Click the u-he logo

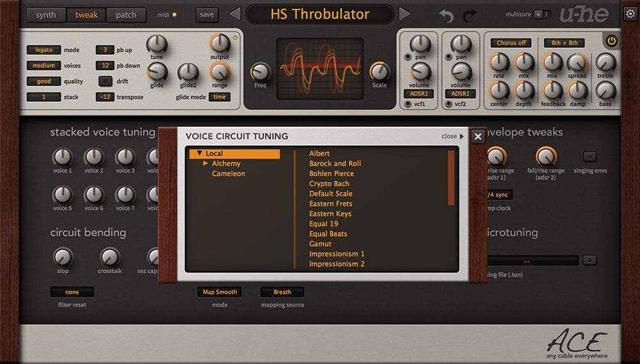point(584,14)
